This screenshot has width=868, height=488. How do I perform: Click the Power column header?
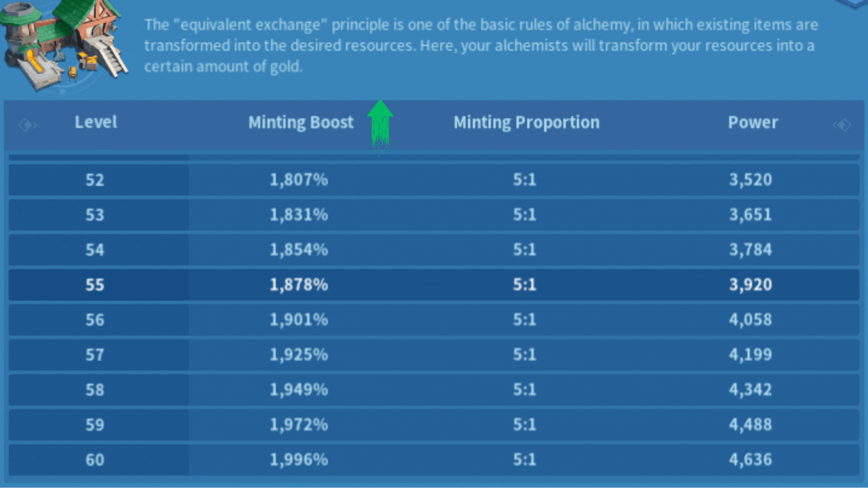coord(753,122)
